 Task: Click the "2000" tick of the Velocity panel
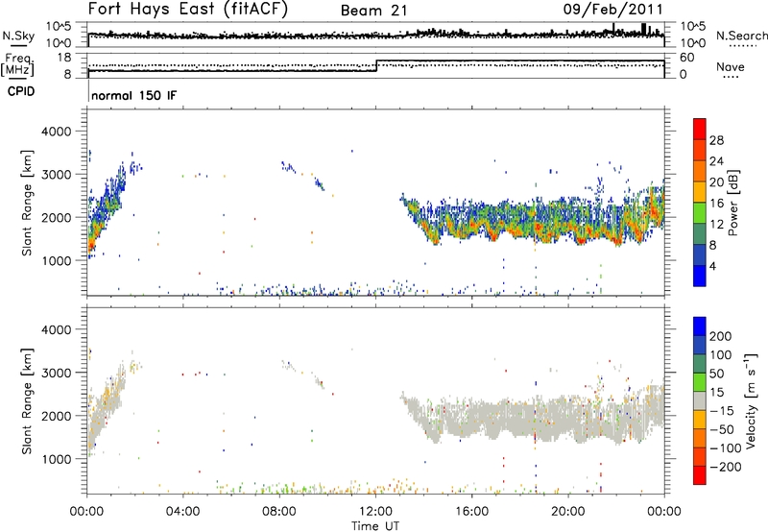tap(56, 416)
